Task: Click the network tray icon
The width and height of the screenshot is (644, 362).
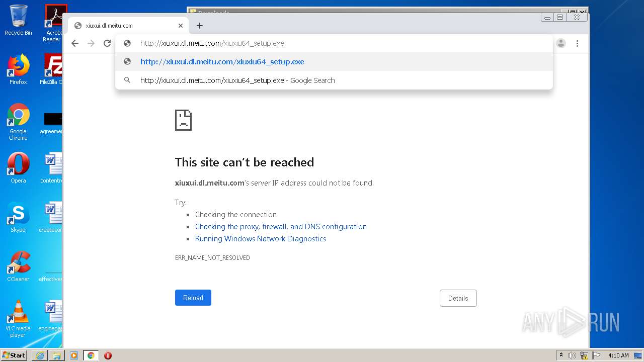Action: click(x=584, y=355)
